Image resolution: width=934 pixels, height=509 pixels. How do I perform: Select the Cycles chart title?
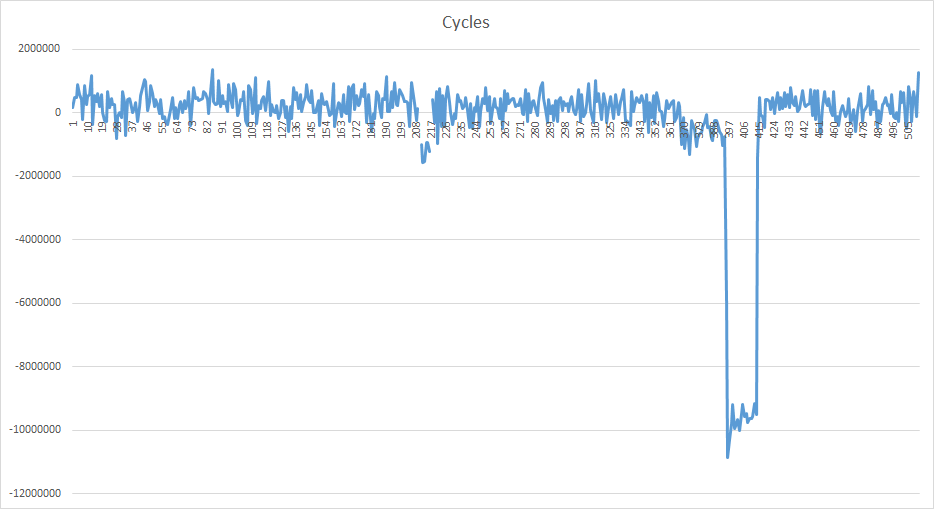point(466,22)
